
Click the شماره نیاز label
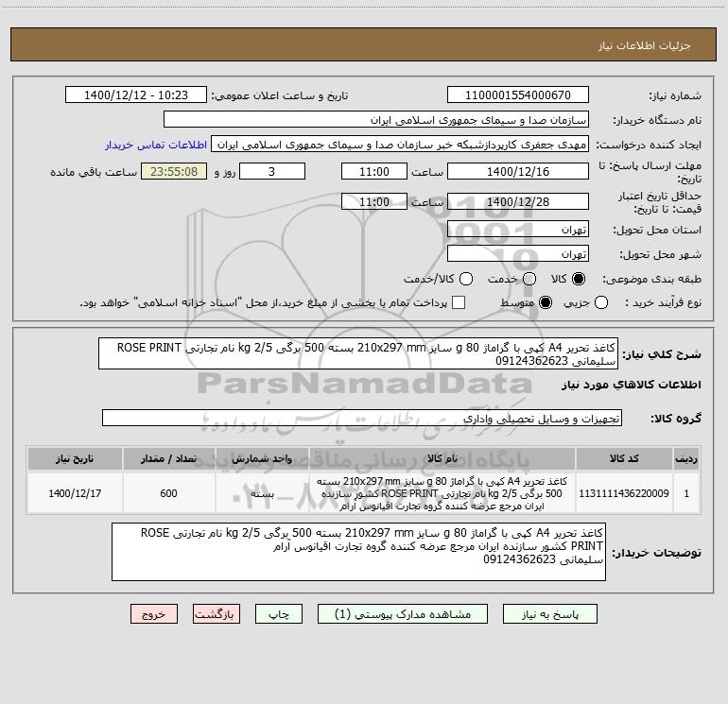coord(675,96)
